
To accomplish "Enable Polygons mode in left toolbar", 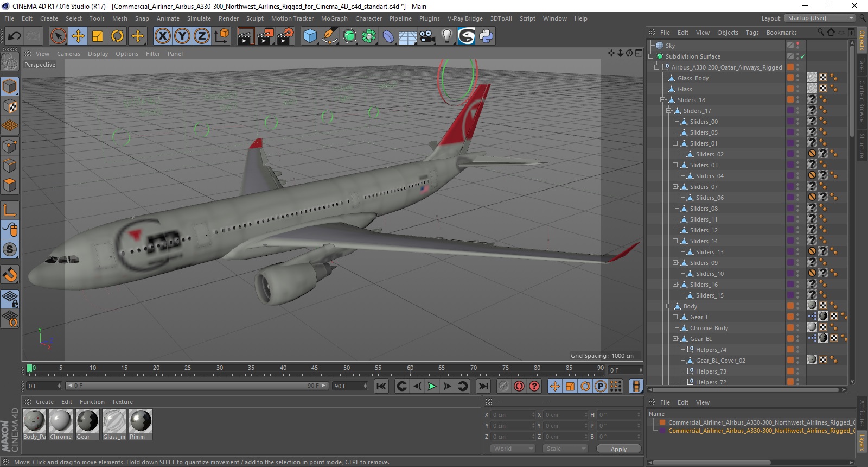I will (10, 185).
